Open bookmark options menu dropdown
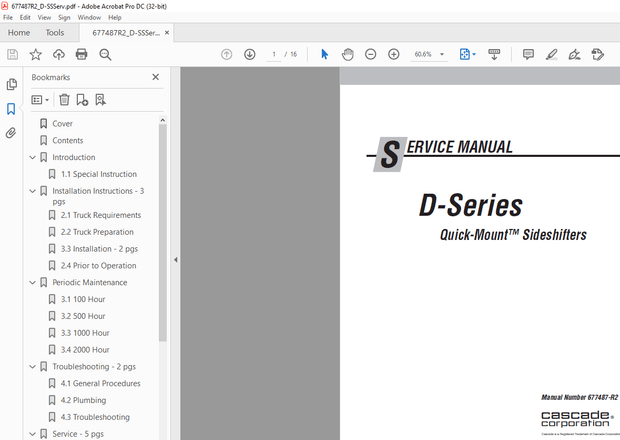Image resolution: width=620 pixels, height=440 pixels. pyautogui.click(x=40, y=100)
